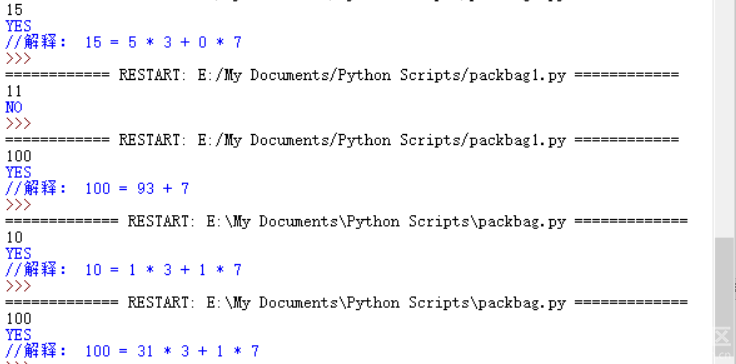The image size is (736, 364).
Task: Click the YES output below input 15
Action: (x=18, y=26)
